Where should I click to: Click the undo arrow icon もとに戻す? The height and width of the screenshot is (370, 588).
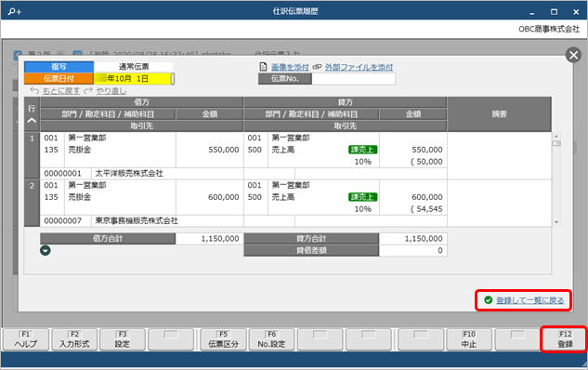[x=34, y=90]
